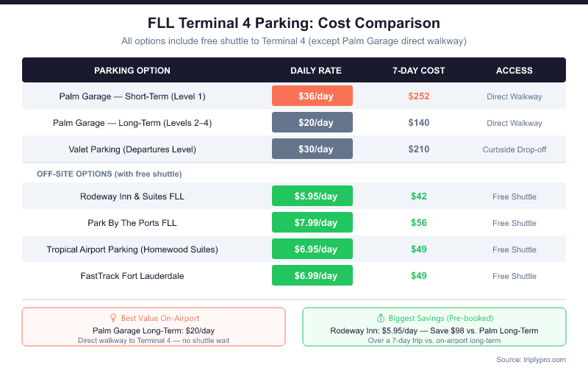This screenshot has width=588, height=368.
Task: Click the 7-Day Cost column header
Action: [x=419, y=71]
